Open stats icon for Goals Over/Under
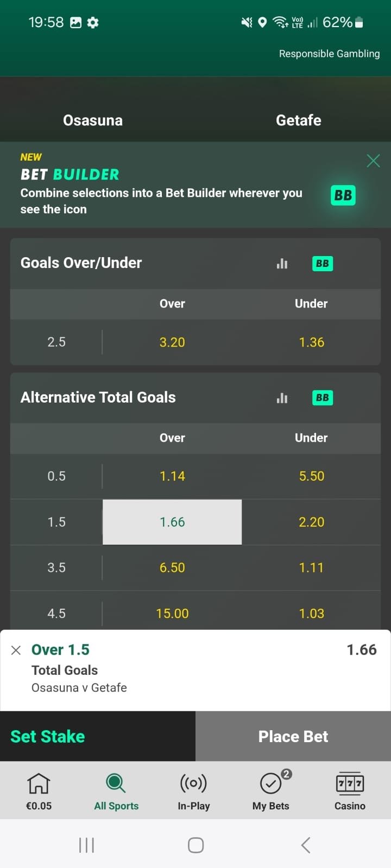This screenshot has width=391, height=868. click(282, 264)
